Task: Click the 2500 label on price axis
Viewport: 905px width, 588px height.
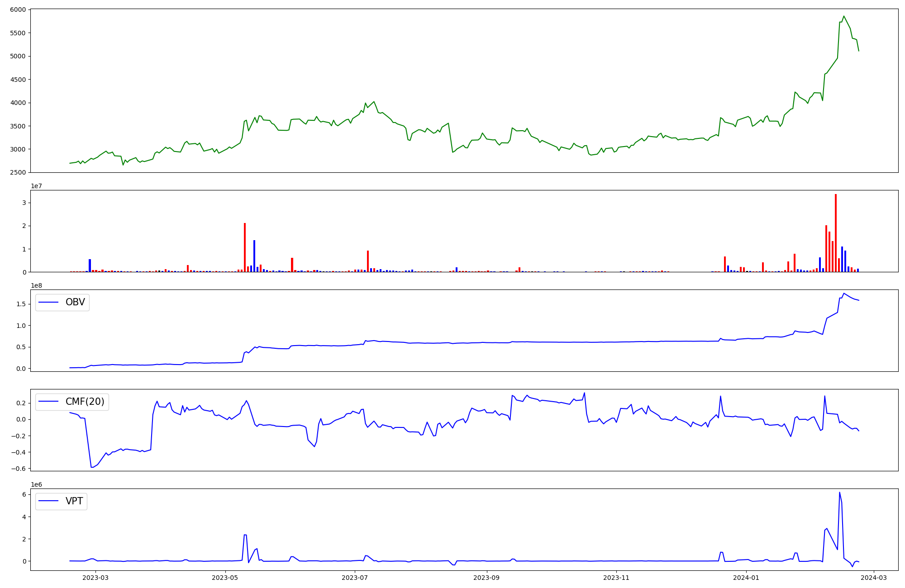Action: [19, 172]
